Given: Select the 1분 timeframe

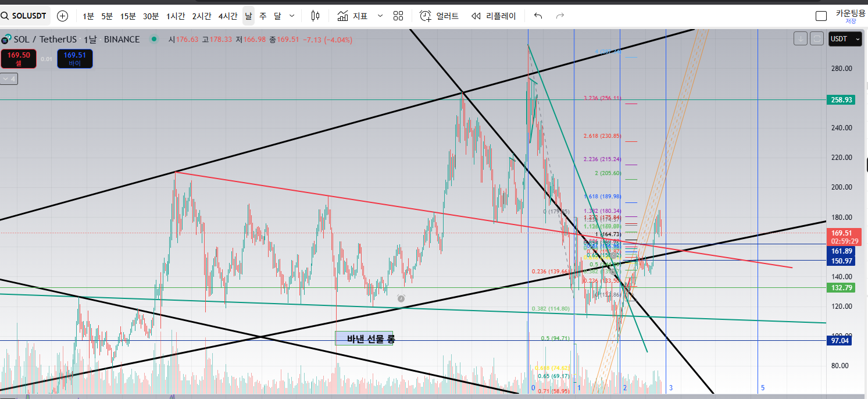Looking at the screenshot, I should (x=88, y=16).
